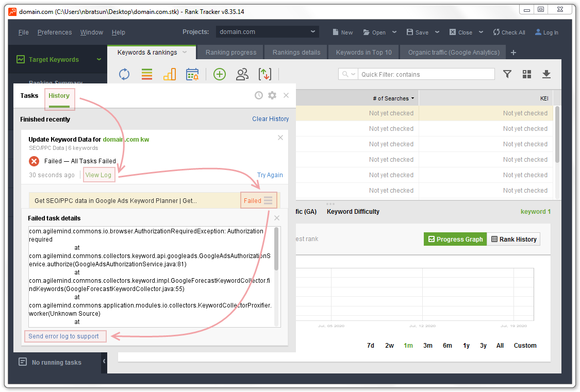Click the Rank Tracker app icon in title bar
580x392 pixels.
(12, 12)
